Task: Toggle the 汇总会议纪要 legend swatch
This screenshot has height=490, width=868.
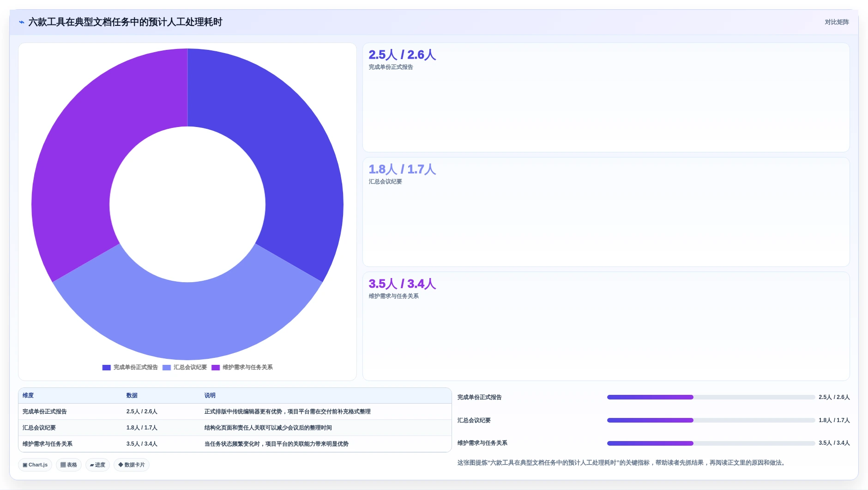Action: coord(166,368)
